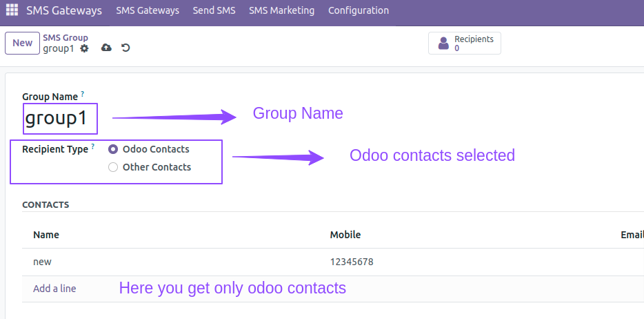Click the Recipients person icon
The height and width of the screenshot is (319, 644).
(443, 43)
